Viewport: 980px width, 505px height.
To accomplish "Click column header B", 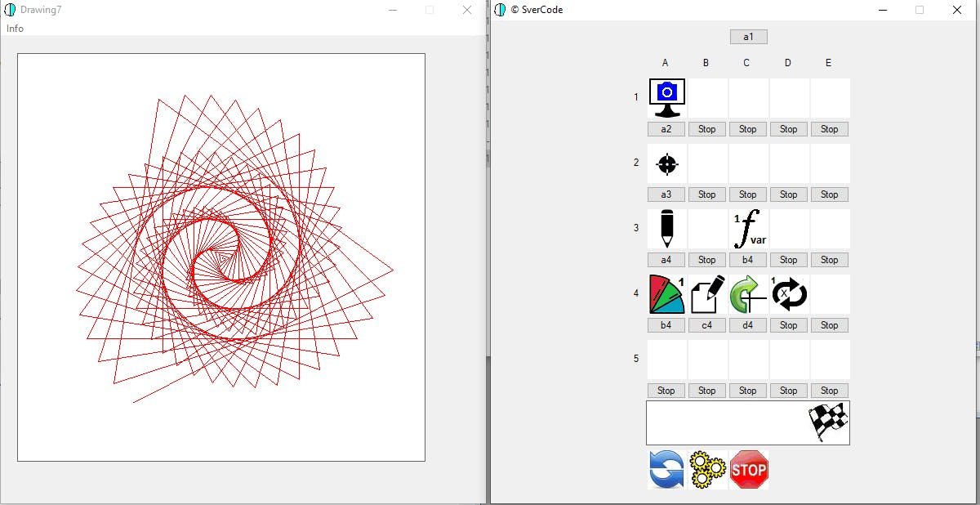I will 706,63.
